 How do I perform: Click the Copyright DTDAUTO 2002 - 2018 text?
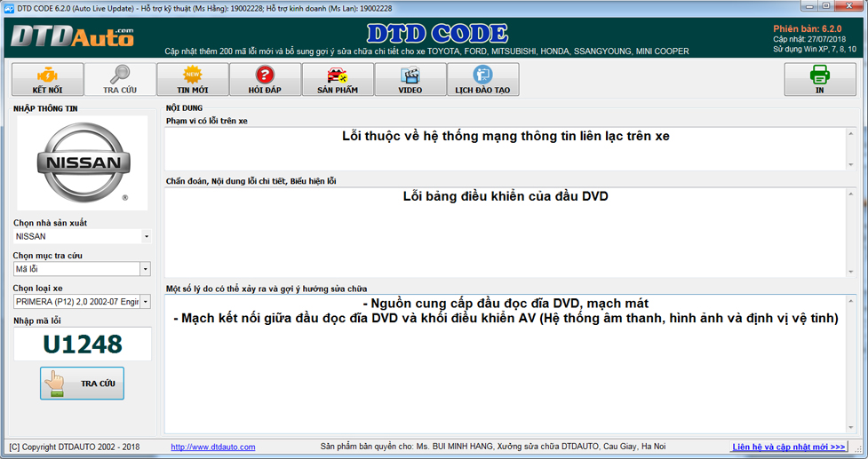(75, 447)
